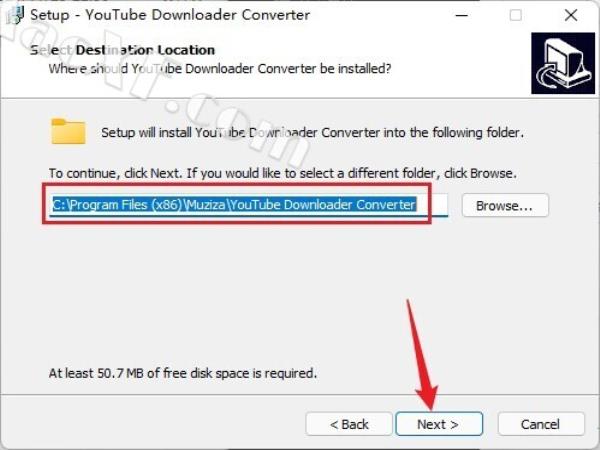Click the Select Destination Location heading
This screenshot has height=450, width=600.
click(x=122, y=50)
